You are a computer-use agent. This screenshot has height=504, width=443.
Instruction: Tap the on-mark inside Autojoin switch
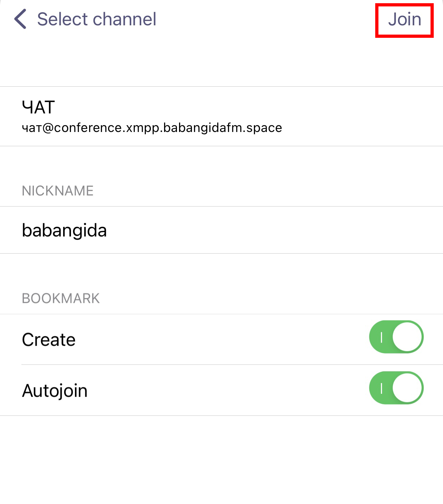coord(382,388)
